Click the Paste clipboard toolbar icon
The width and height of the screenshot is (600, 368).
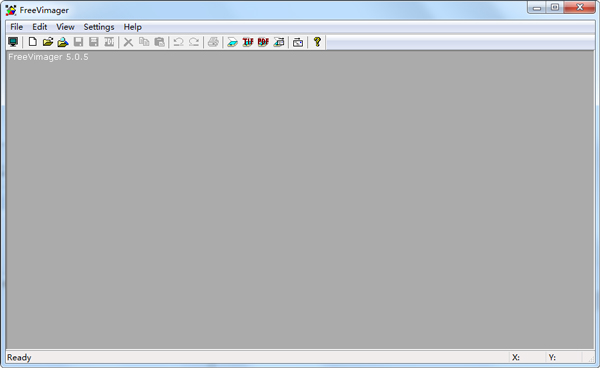159,42
